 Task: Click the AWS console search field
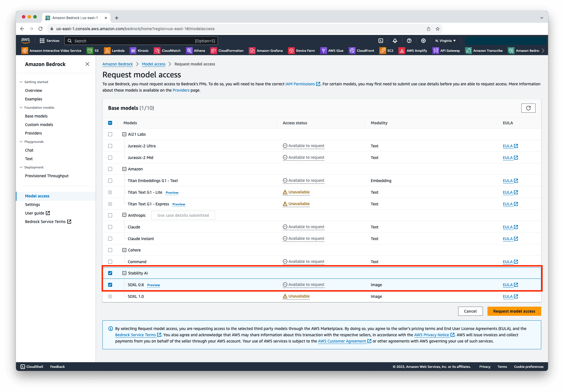141,41
